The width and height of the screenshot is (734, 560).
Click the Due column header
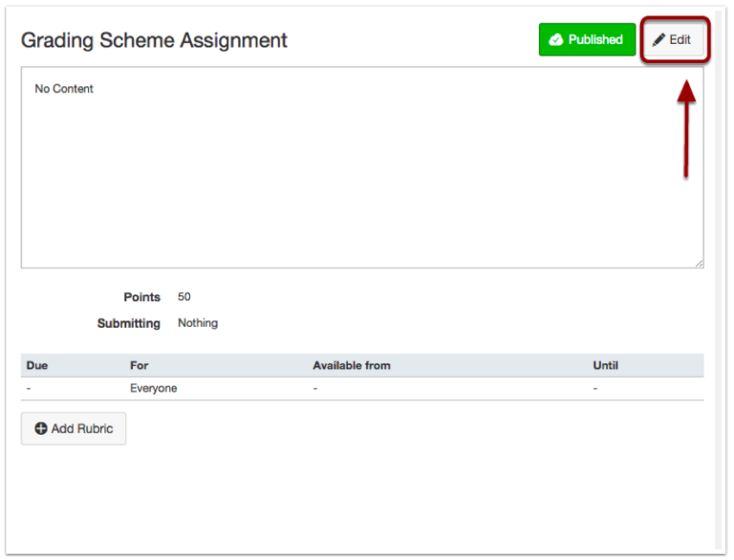coord(37,366)
